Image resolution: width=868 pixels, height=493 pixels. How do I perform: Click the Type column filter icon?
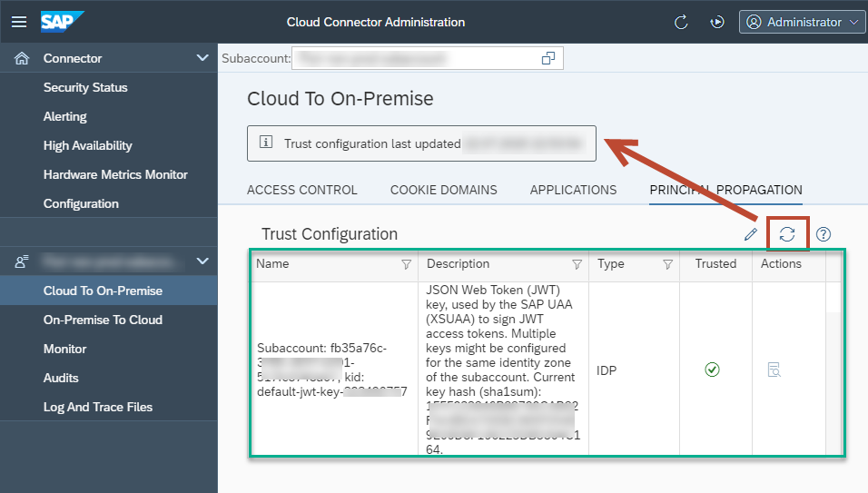click(668, 264)
